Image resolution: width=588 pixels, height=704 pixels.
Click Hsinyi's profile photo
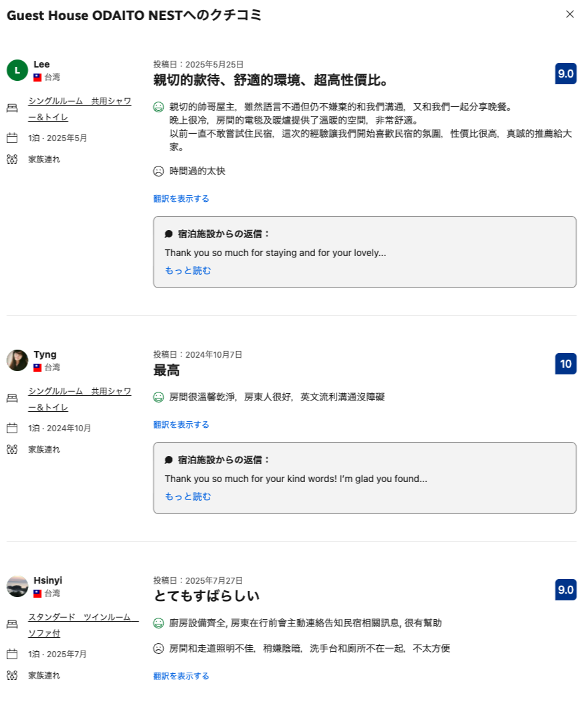(x=17, y=586)
